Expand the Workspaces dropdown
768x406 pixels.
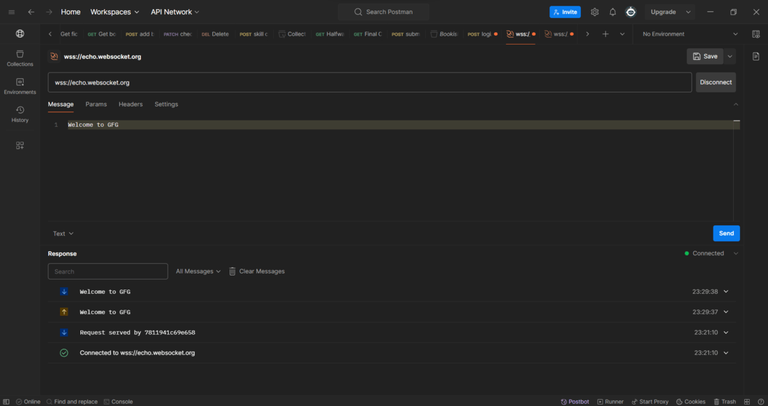click(115, 12)
